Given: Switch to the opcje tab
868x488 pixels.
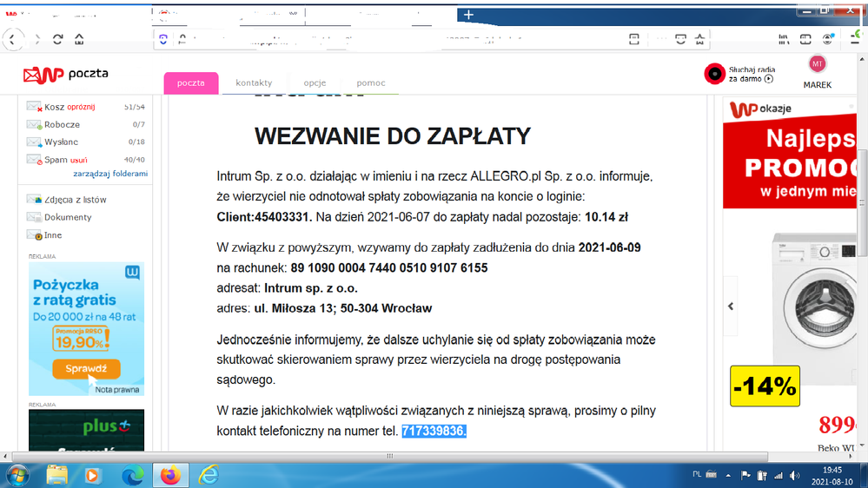Looking at the screenshot, I should click(x=315, y=83).
